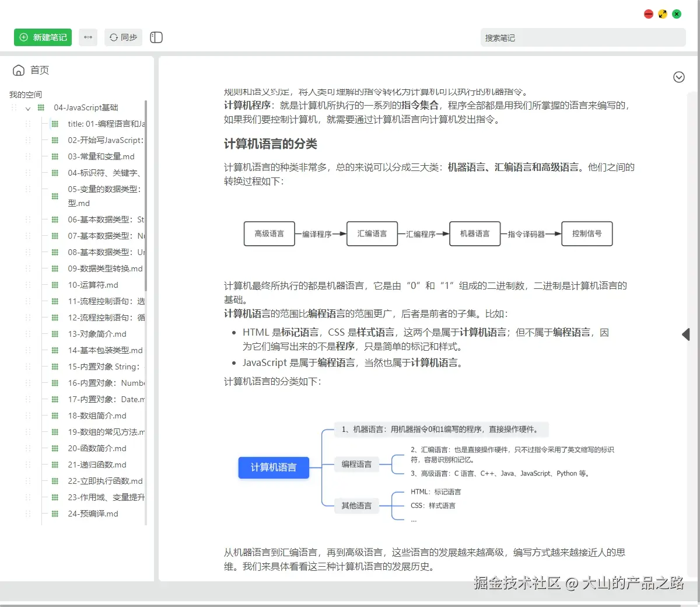Collapse the 04-JavaScript基础 folder chevron
The height and width of the screenshot is (607, 700).
[x=27, y=108]
